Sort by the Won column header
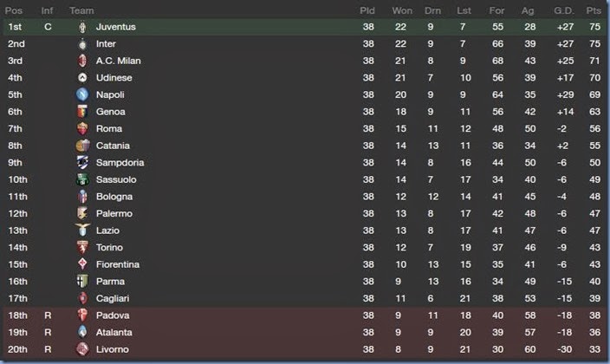 [x=402, y=10]
